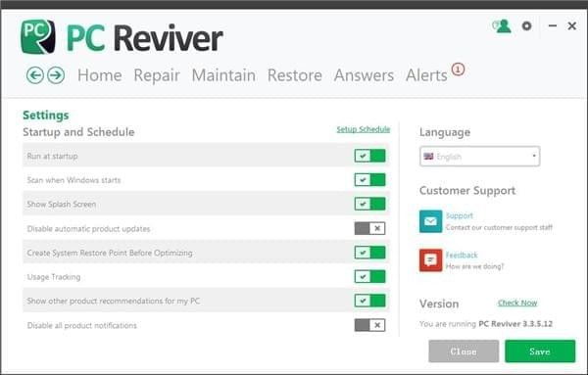This screenshot has height=375, width=588.
Task: Close the PC Reviver window
Action: (572, 25)
